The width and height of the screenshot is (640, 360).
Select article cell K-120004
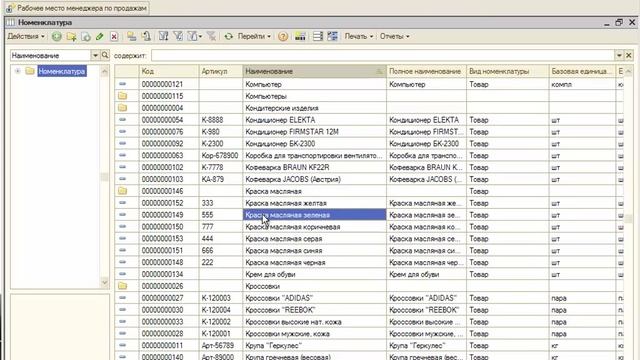(x=221, y=310)
